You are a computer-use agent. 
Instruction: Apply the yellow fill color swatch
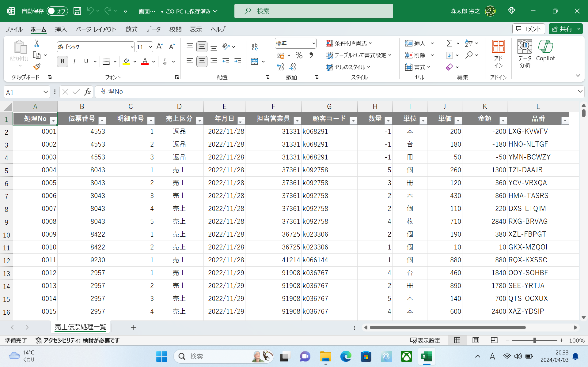[126, 62]
